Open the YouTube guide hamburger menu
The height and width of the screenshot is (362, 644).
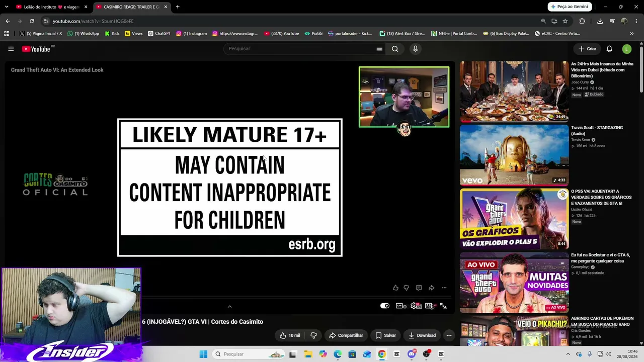[x=11, y=49]
